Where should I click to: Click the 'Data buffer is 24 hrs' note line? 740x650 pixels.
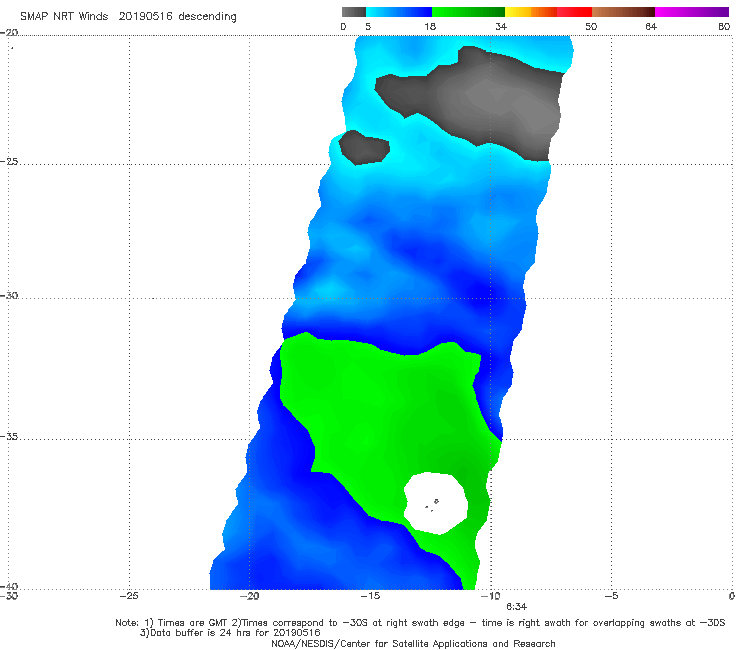click(230, 633)
